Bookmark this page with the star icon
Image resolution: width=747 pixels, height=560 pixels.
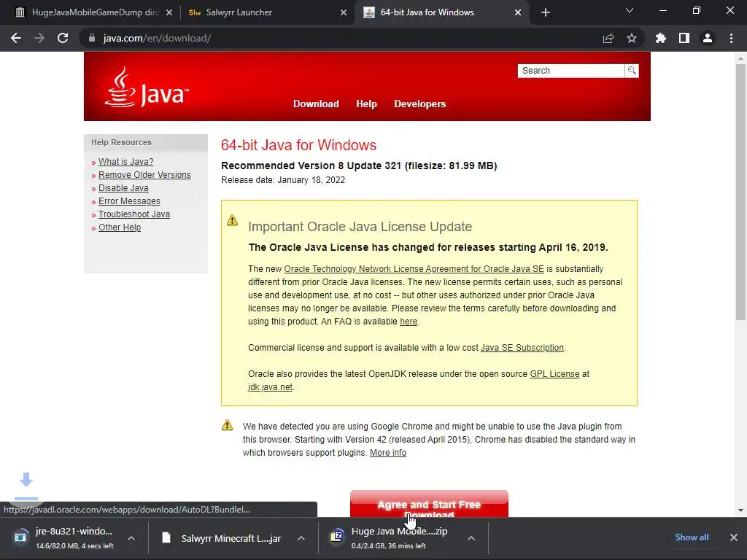click(632, 38)
